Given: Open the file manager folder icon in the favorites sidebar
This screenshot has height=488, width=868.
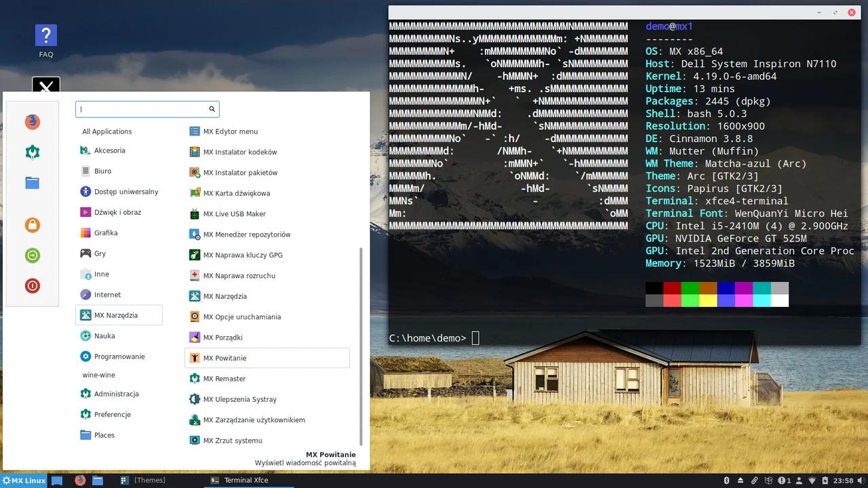Looking at the screenshot, I should point(32,183).
